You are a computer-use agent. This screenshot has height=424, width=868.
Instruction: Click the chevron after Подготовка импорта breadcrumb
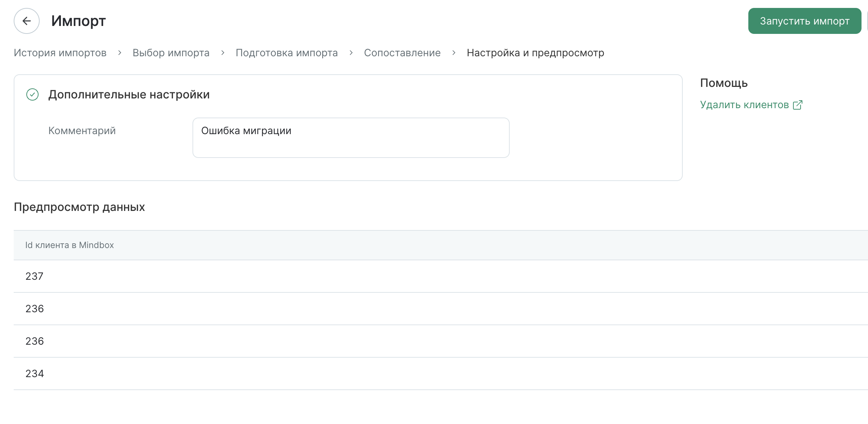[351, 53]
